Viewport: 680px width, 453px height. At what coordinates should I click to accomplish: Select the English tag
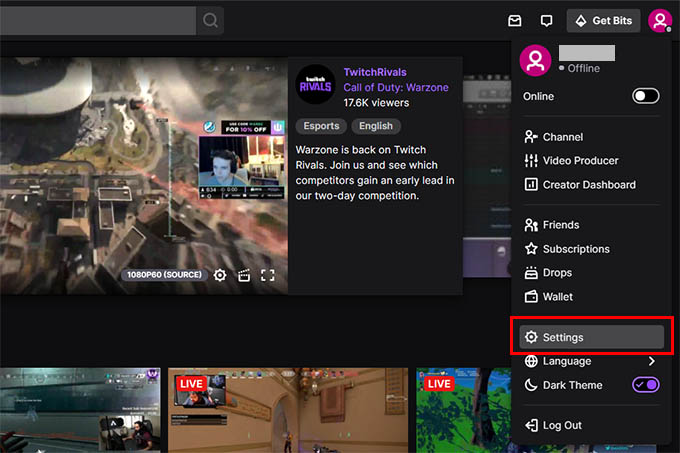(x=376, y=126)
